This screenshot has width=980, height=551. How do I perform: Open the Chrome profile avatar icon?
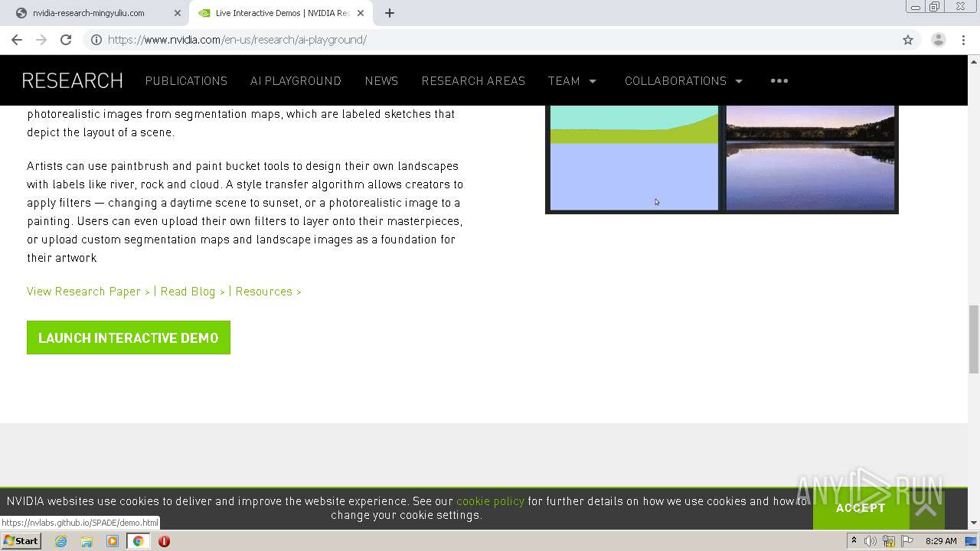(x=938, y=40)
